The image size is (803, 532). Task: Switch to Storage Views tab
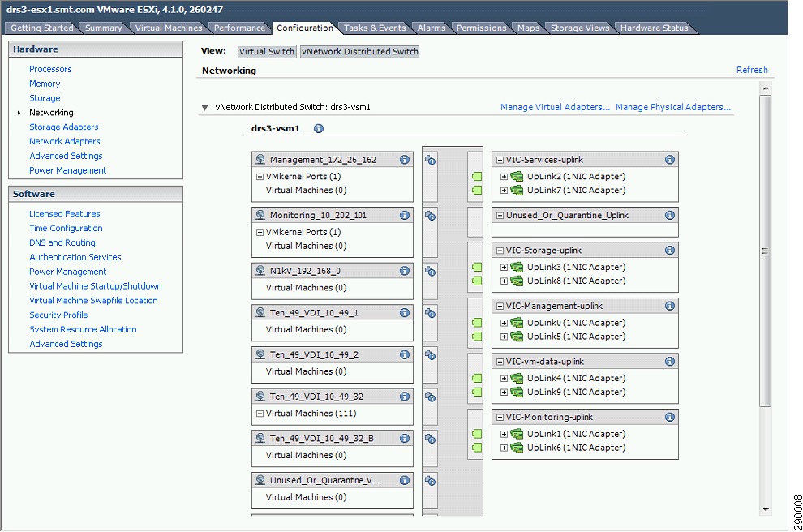(x=580, y=28)
